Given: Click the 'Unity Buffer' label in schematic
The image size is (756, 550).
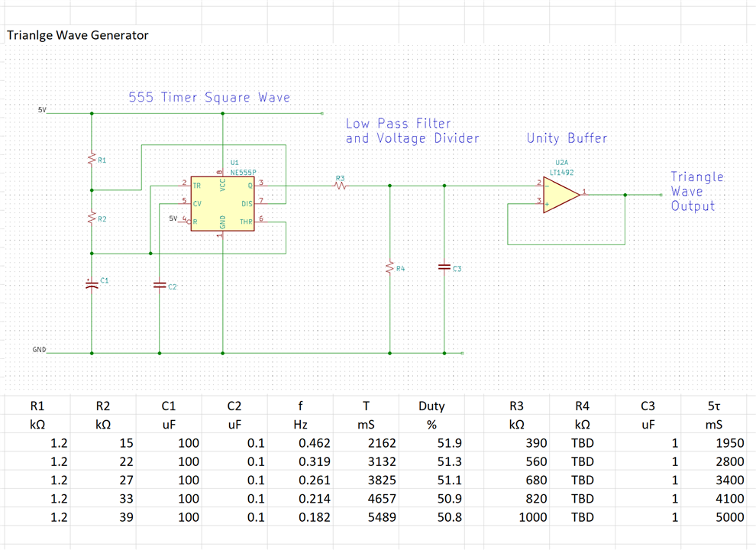Looking at the screenshot, I should click(x=567, y=138).
